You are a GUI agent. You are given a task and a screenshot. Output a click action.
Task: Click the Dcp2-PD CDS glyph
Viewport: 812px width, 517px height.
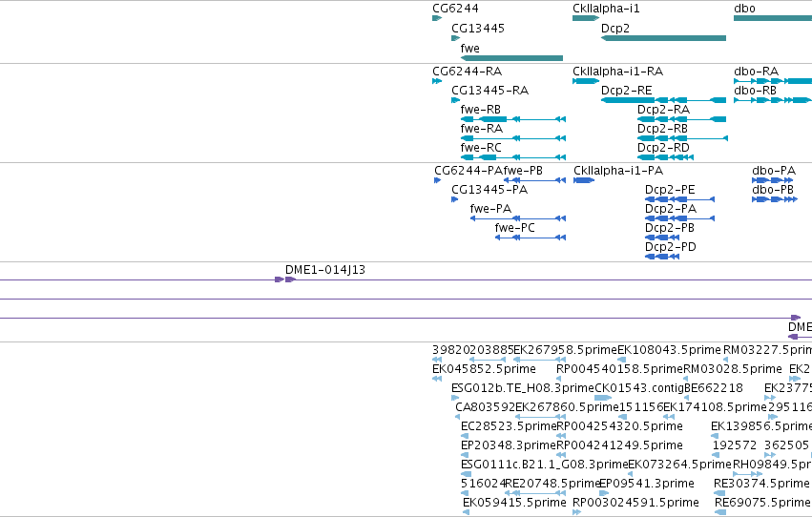pos(662,257)
